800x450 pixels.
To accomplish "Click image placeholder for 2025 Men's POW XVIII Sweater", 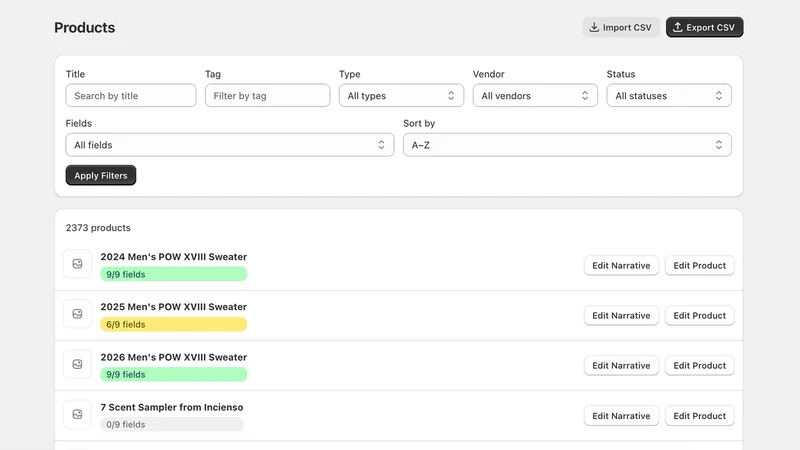I will (x=78, y=314).
